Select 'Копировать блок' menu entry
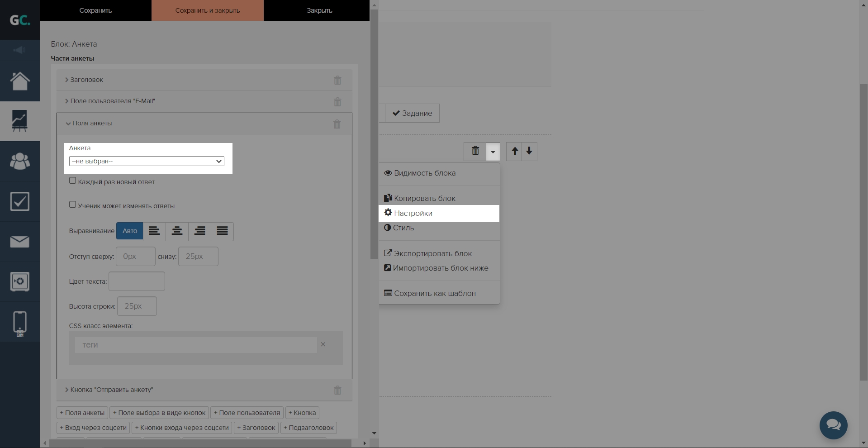 click(424, 198)
